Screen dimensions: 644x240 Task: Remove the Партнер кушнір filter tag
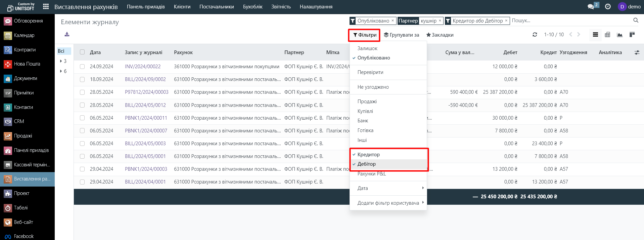click(x=440, y=21)
